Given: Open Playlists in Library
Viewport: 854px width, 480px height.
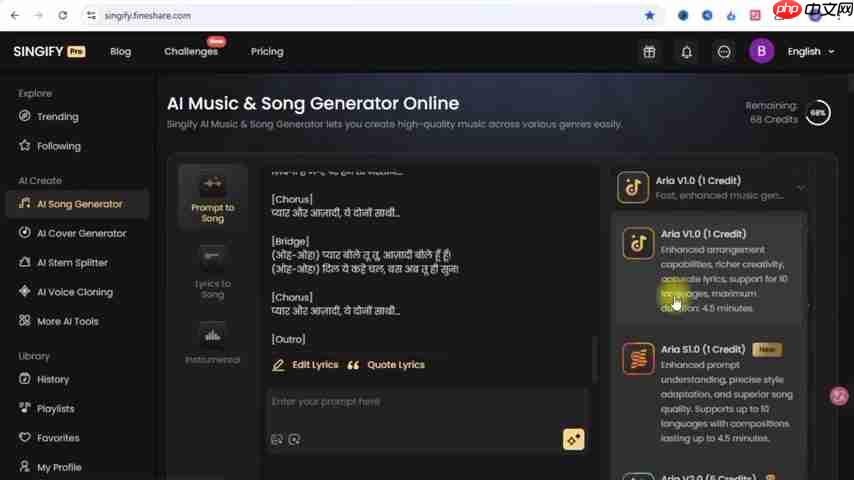Looking at the screenshot, I should click(x=47, y=409).
